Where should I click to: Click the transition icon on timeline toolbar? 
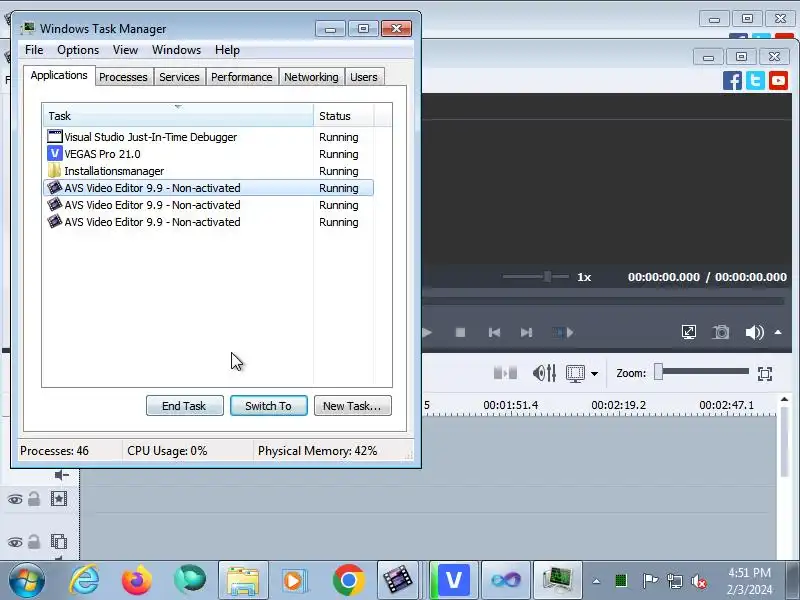505,373
